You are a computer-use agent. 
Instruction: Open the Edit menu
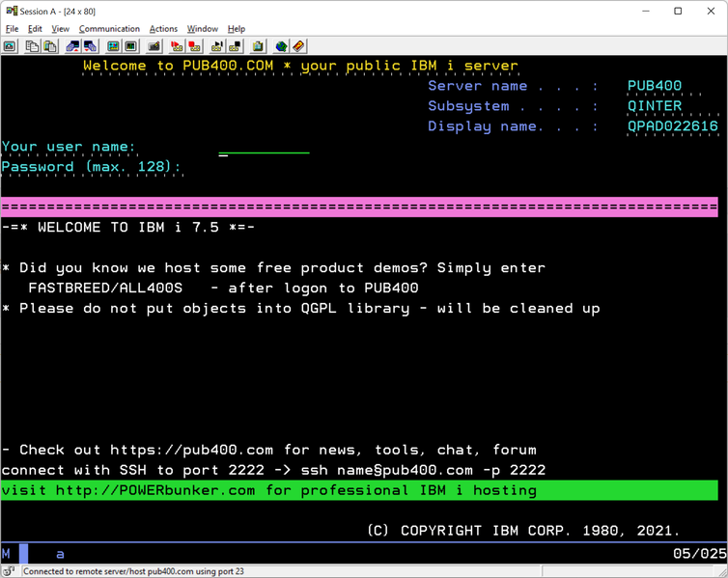tap(35, 29)
